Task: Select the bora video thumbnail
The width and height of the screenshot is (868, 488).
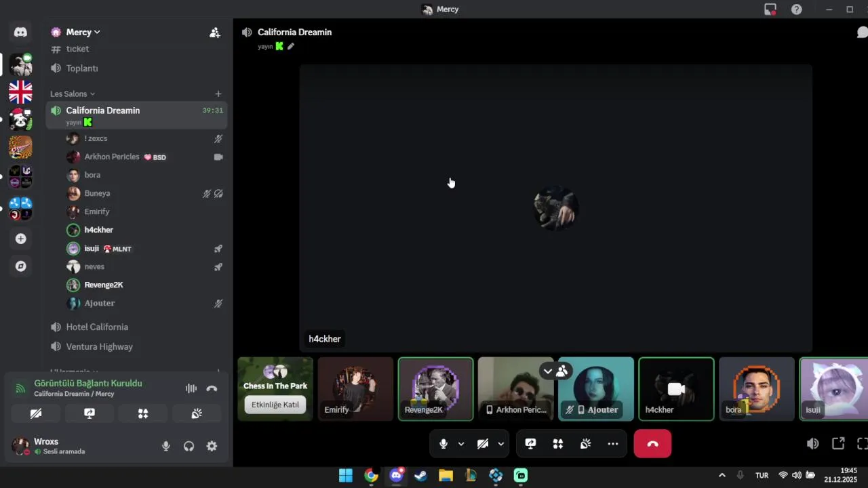Action: (x=756, y=389)
